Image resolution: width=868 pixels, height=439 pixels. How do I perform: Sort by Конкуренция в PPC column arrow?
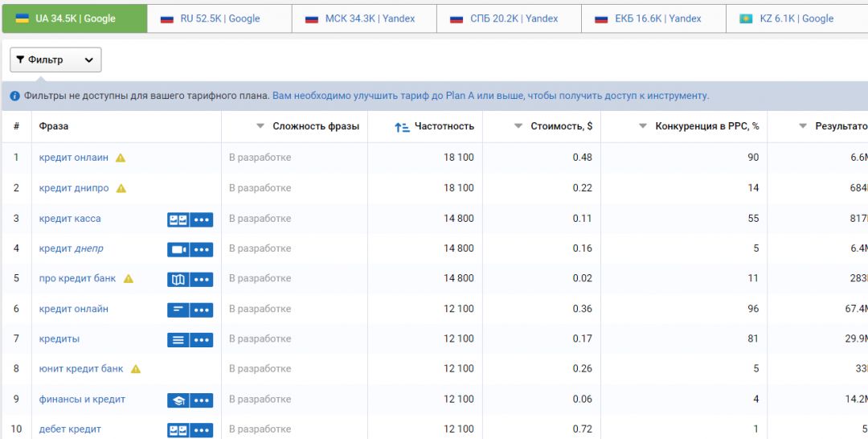coord(642,126)
